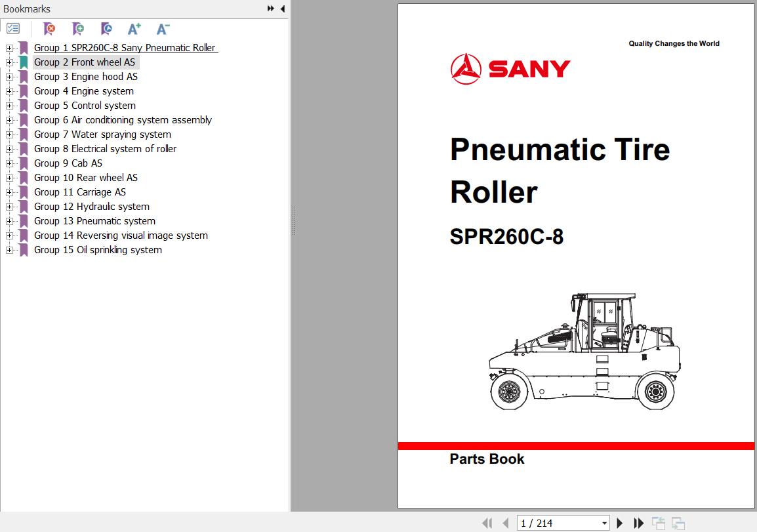Viewport: 757px width, 532px height.
Task: Jump to the last page
Action: [x=638, y=523]
